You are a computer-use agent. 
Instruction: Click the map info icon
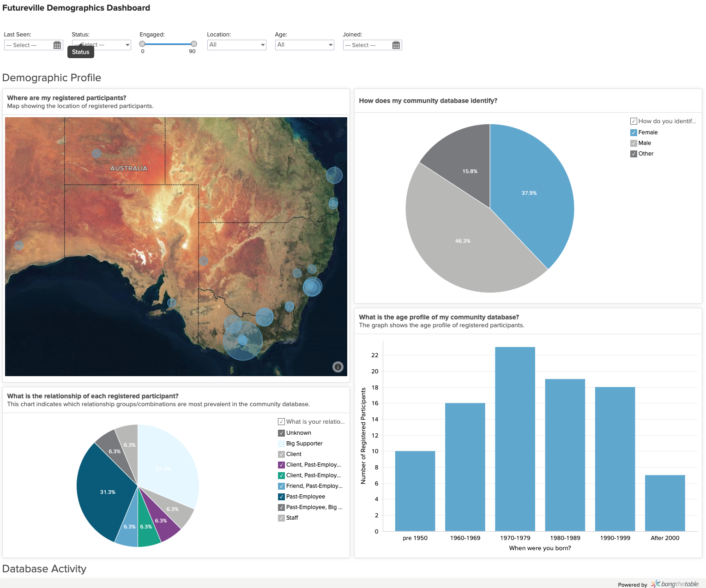(338, 367)
